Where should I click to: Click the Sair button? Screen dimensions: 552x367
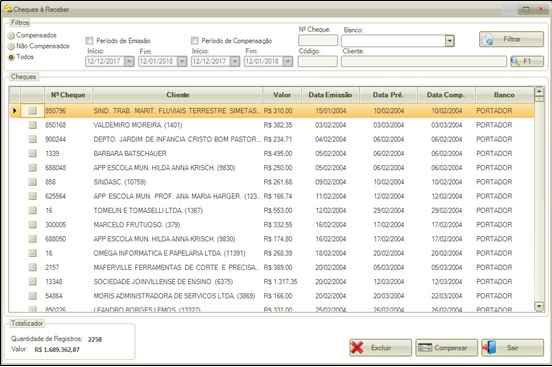[512, 348]
